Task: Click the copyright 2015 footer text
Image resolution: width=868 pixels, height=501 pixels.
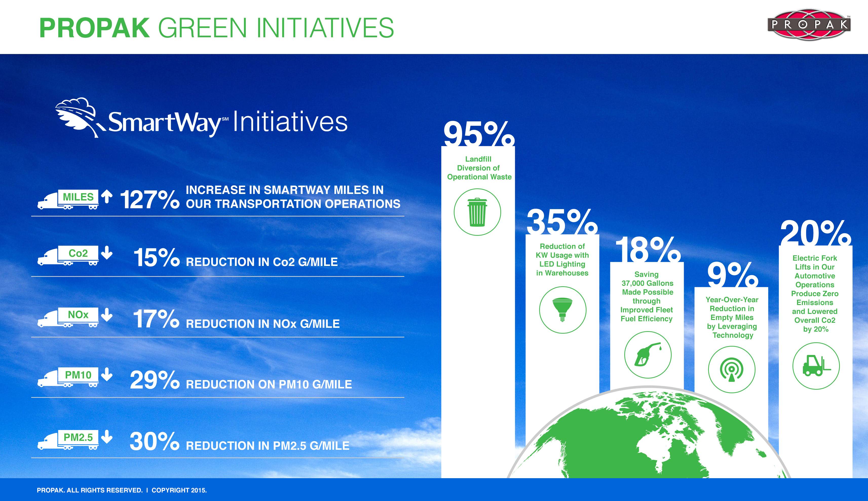Action: pyautogui.click(x=122, y=490)
